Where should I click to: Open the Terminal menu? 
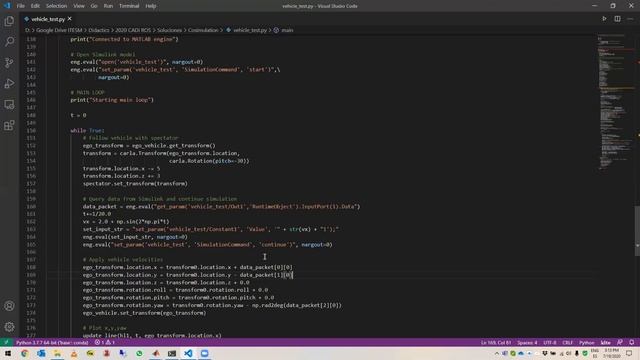[x=129, y=6]
